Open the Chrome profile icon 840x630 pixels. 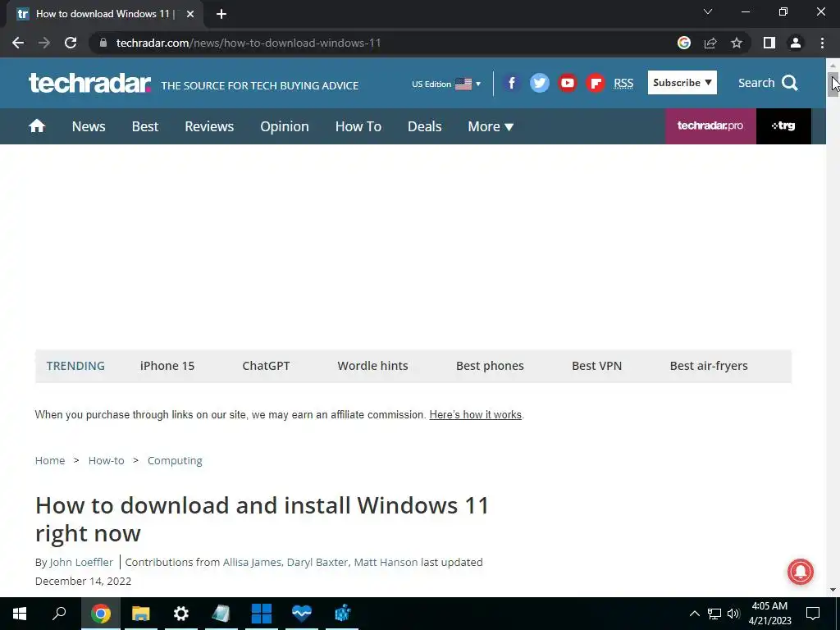coord(796,43)
